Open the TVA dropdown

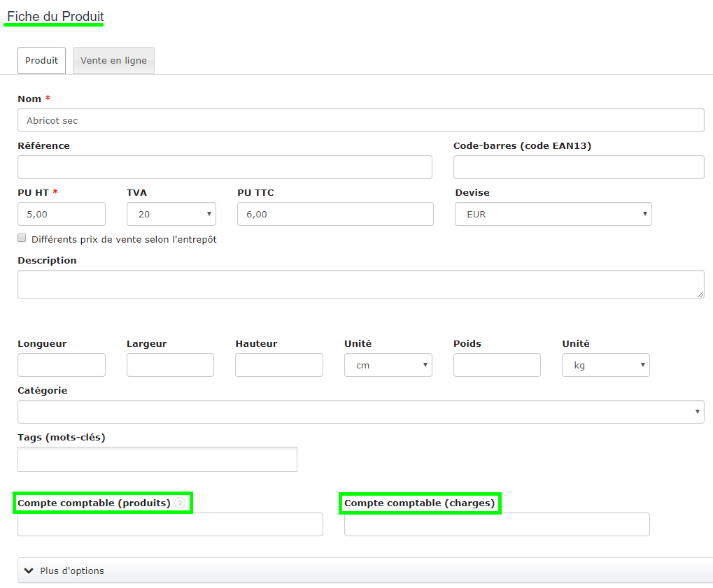[x=171, y=214]
